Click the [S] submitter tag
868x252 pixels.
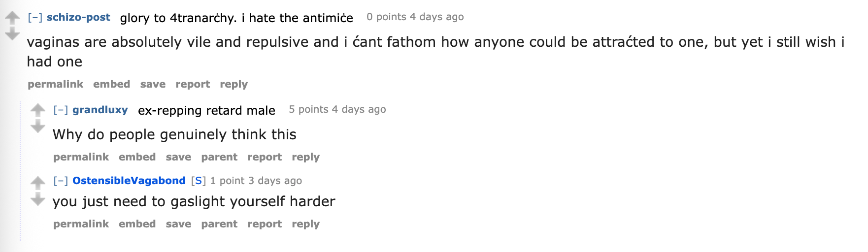click(x=199, y=181)
